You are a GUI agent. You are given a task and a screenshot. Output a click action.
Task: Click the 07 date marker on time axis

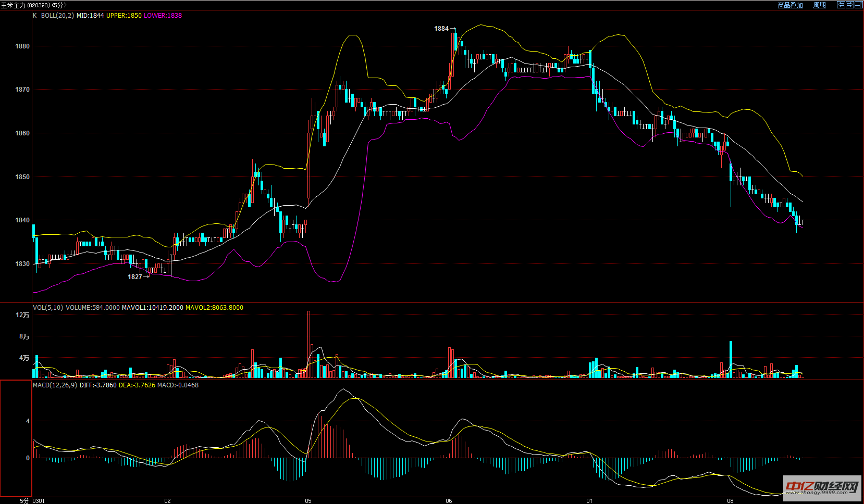(x=589, y=501)
